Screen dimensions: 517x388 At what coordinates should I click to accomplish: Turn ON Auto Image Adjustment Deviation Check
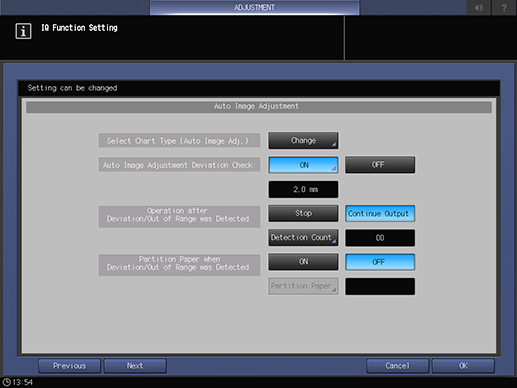pos(303,165)
